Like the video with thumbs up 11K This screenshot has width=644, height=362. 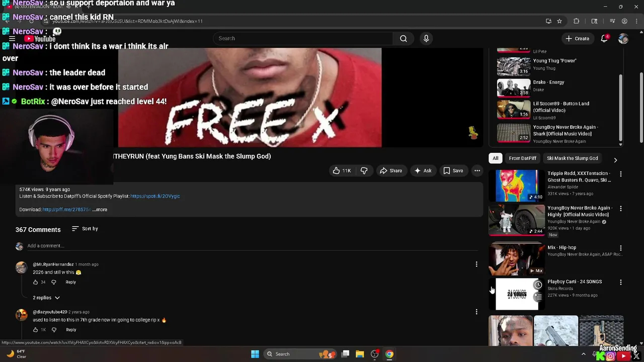pos(342,171)
